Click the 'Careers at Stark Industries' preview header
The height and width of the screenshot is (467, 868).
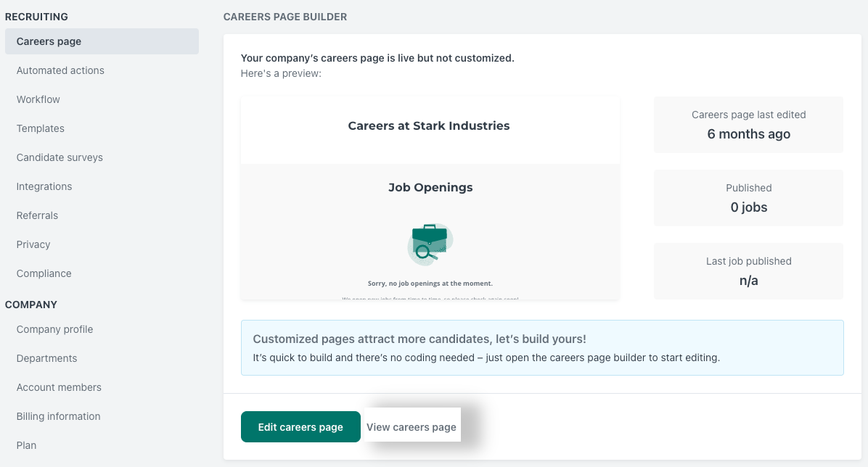click(429, 125)
